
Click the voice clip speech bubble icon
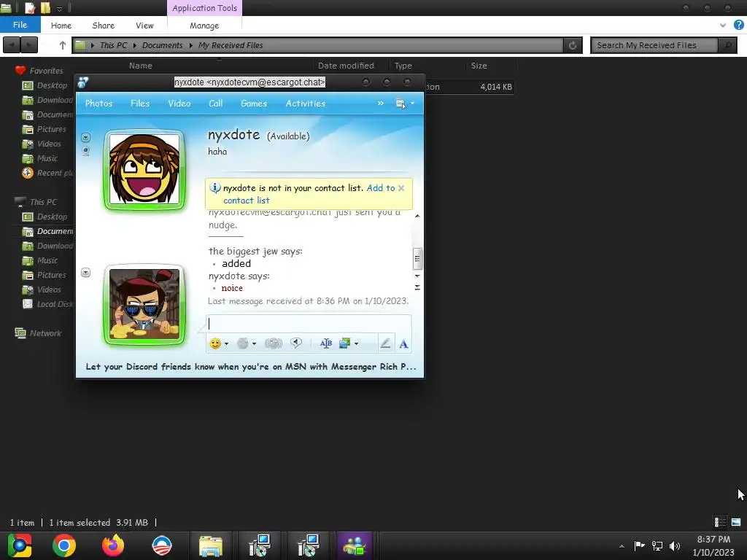pos(296,343)
